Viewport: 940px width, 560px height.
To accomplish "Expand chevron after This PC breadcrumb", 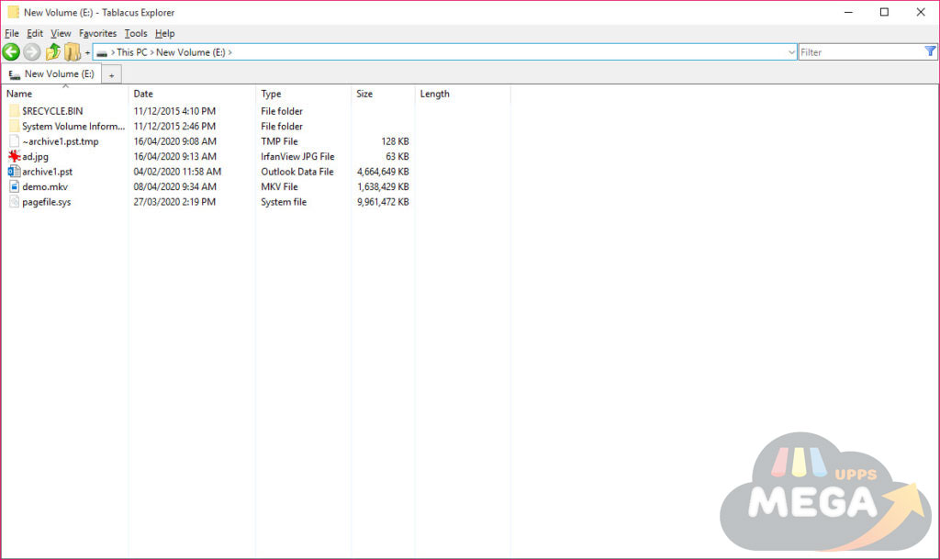I will [x=151, y=52].
